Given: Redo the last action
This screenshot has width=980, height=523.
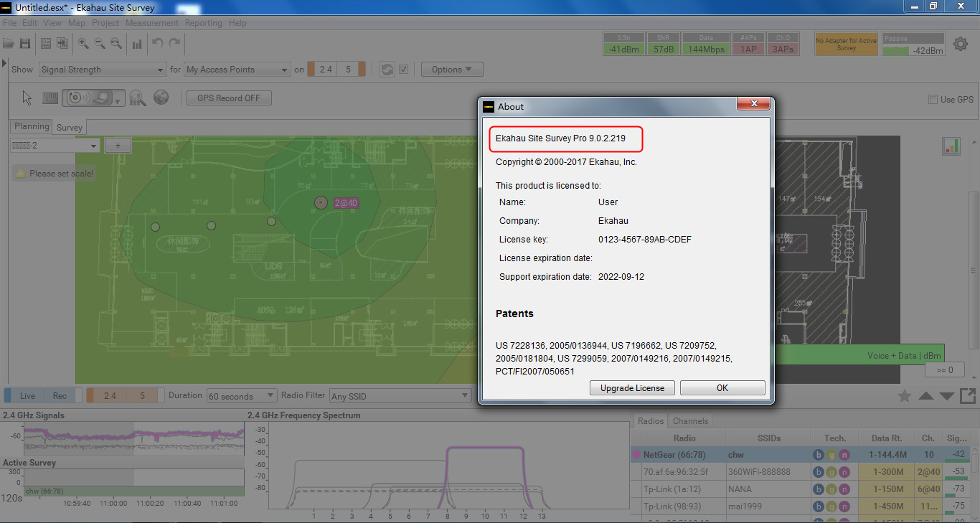Looking at the screenshot, I should pyautogui.click(x=174, y=44).
